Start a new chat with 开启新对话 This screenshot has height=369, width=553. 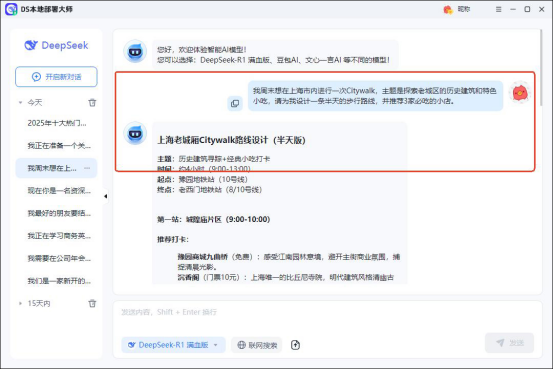56,77
